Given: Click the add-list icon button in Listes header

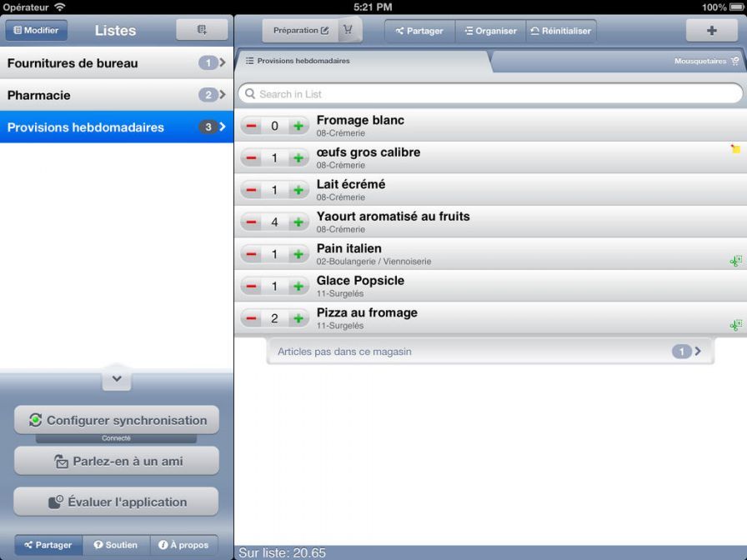Looking at the screenshot, I should point(202,30).
